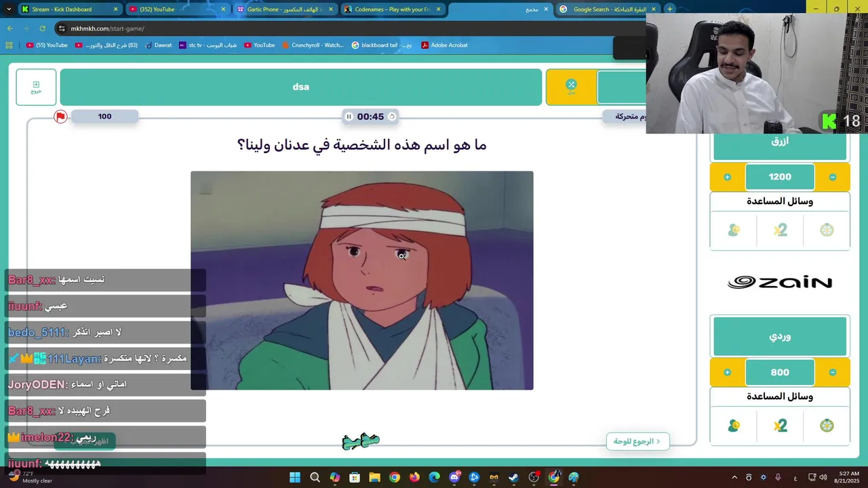Open a new browser tab
The image size is (868, 488).
click(670, 9)
